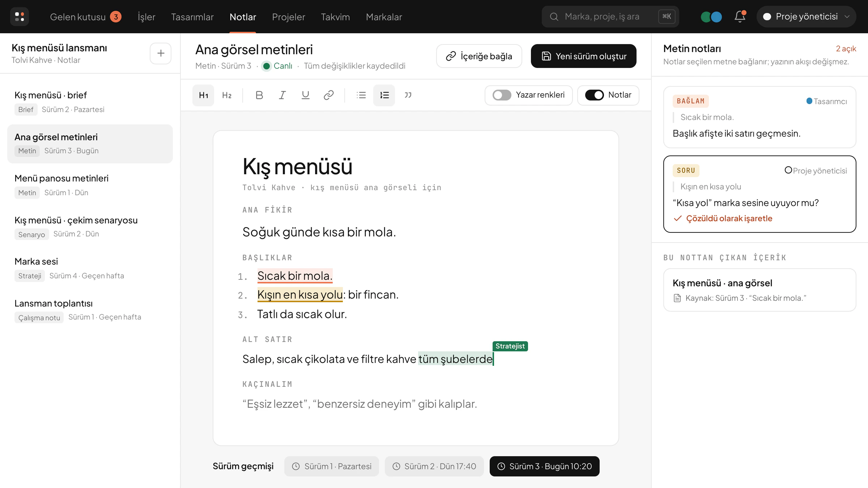The height and width of the screenshot is (488, 868).
Task: Open Sürüm 2 · Dün 17:40 version
Action: tap(434, 466)
